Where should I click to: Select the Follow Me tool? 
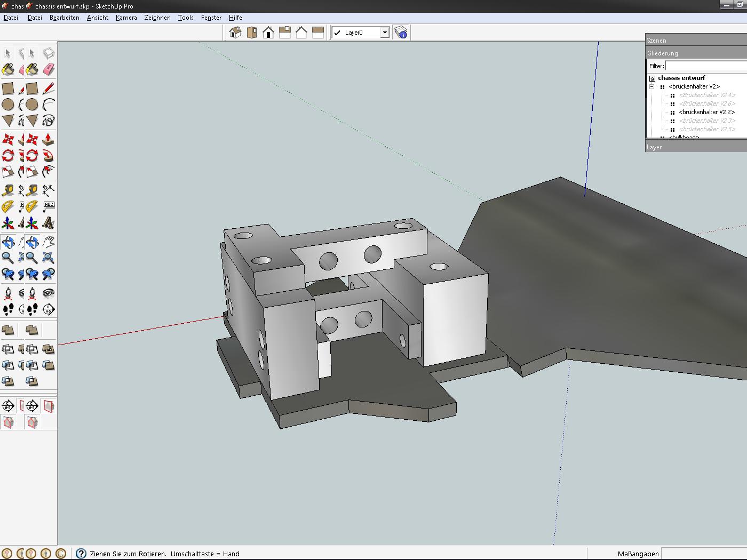click(x=49, y=155)
